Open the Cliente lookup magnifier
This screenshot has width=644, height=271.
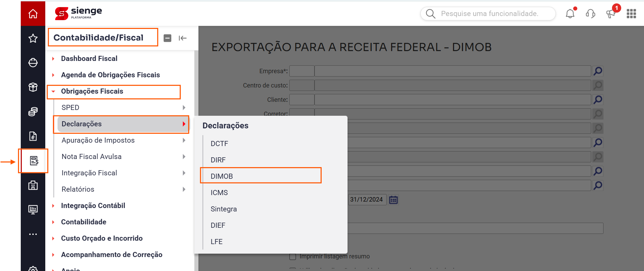(x=598, y=100)
